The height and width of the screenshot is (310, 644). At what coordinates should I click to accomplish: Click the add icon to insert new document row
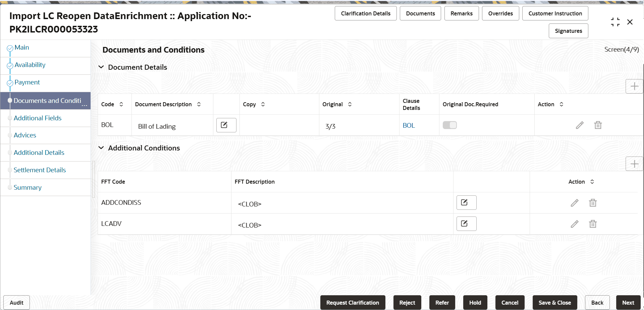[x=635, y=86]
